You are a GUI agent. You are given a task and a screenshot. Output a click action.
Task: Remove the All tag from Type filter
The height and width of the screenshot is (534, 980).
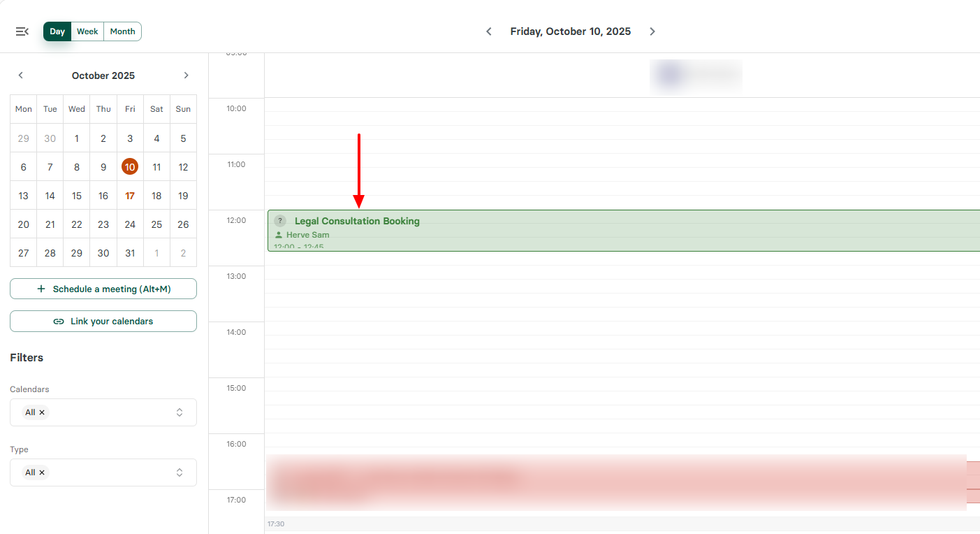pyautogui.click(x=42, y=472)
